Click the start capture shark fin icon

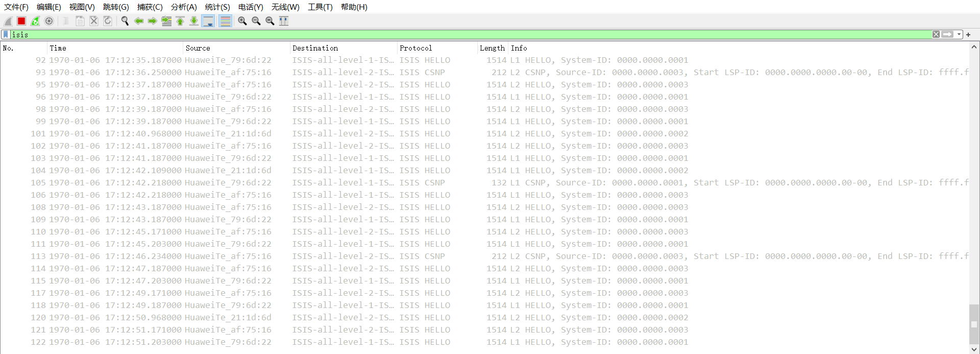(x=8, y=21)
